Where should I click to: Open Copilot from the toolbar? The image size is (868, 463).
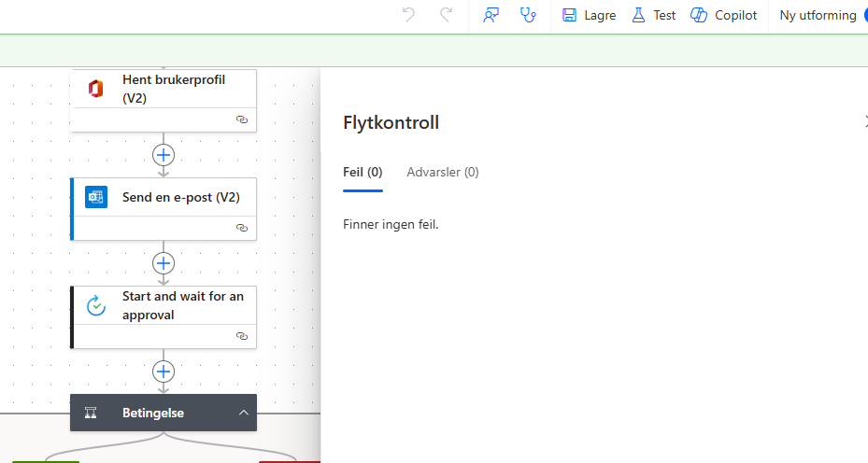(x=723, y=15)
